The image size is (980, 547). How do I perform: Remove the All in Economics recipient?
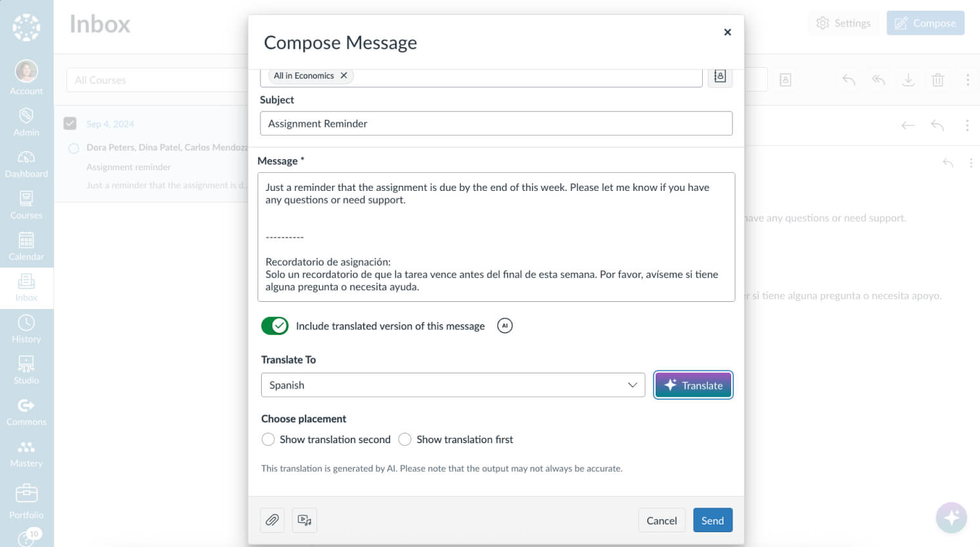pyautogui.click(x=344, y=75)
